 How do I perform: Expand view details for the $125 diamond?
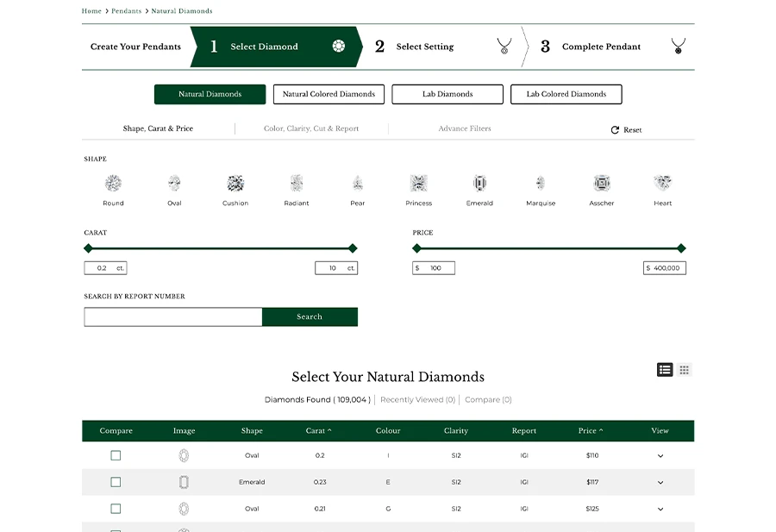click(x=660, y=510)
